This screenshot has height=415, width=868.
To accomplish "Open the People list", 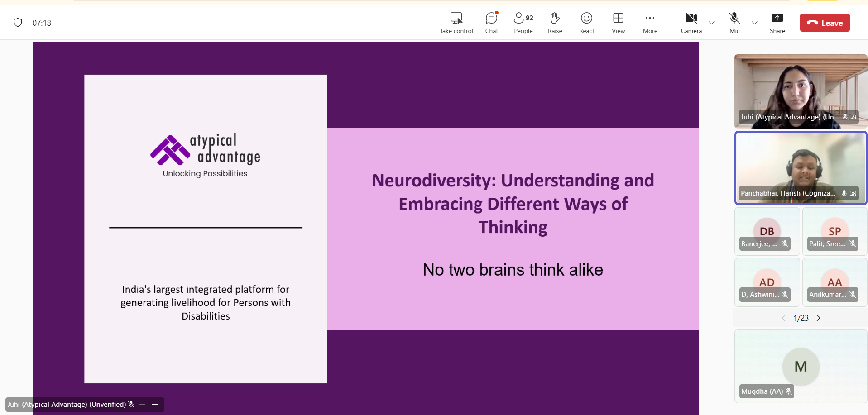I will point(523,22).
